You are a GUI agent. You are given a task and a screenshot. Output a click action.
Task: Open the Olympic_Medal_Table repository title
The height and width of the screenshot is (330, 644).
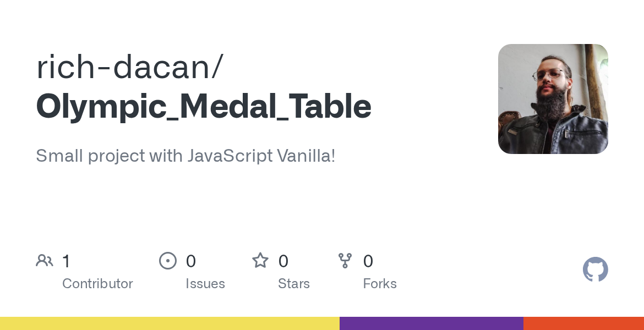pyautogui.click(x=204, y=107)
